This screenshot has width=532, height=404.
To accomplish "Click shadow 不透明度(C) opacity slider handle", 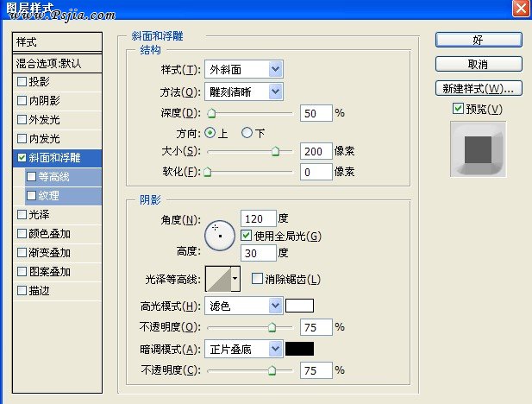I will (x=272, y=370).
